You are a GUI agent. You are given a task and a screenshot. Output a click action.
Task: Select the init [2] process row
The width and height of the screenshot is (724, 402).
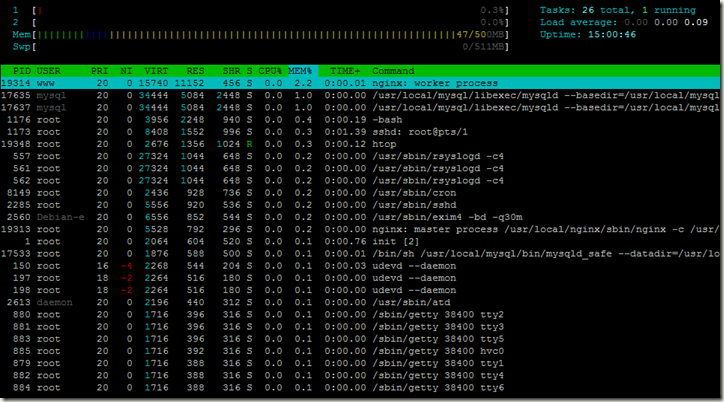click(x=360, y=241)
